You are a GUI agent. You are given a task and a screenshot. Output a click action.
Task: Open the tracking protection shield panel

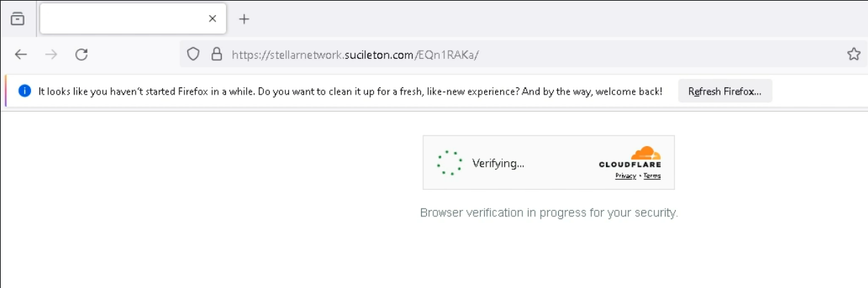pyautogui.click(x=193, y=54)
